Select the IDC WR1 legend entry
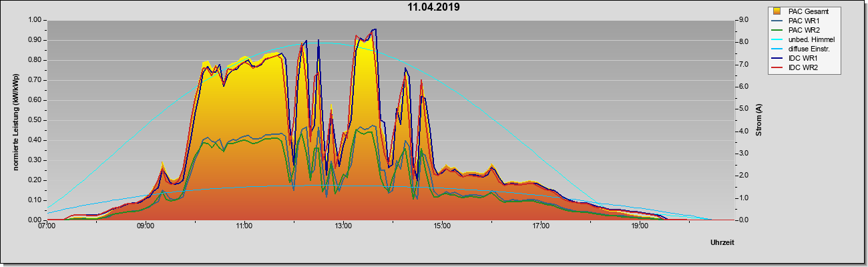This screenshot has width=868, height=267. (x=803, y=58)
